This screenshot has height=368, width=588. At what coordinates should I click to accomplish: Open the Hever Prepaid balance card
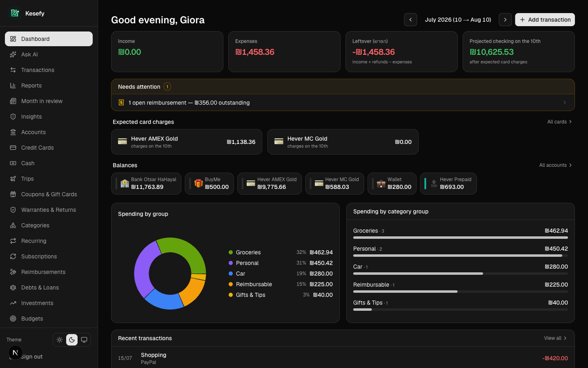point(448,184)
